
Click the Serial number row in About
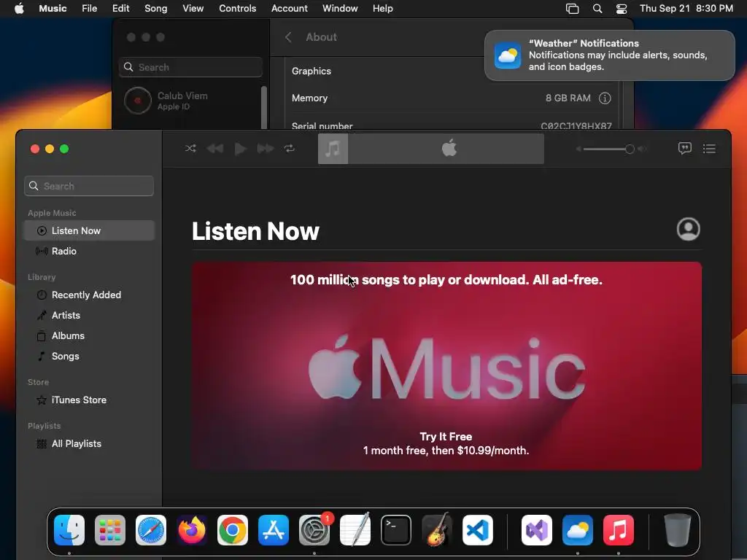coord(452,125)
